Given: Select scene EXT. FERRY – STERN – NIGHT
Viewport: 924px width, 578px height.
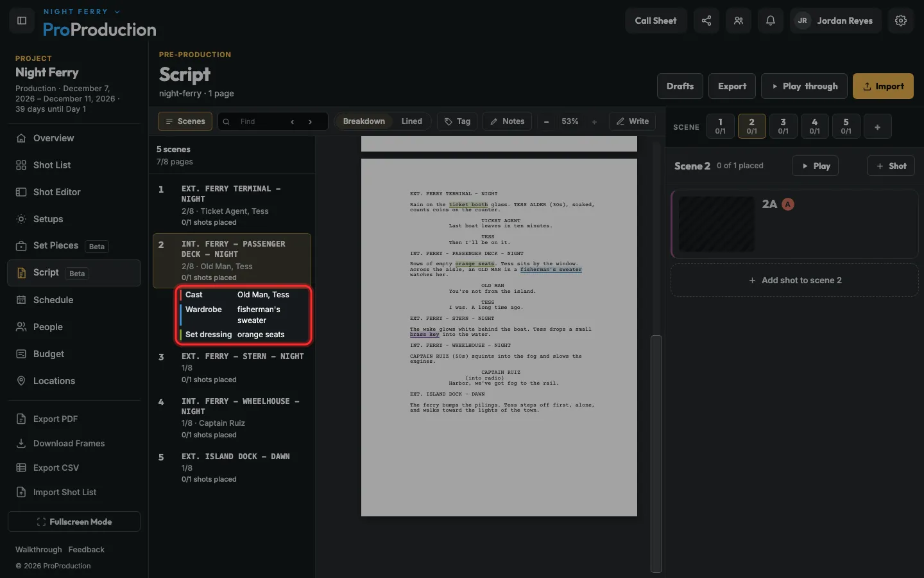Looking at the screenshot, I should coord(233,367).
